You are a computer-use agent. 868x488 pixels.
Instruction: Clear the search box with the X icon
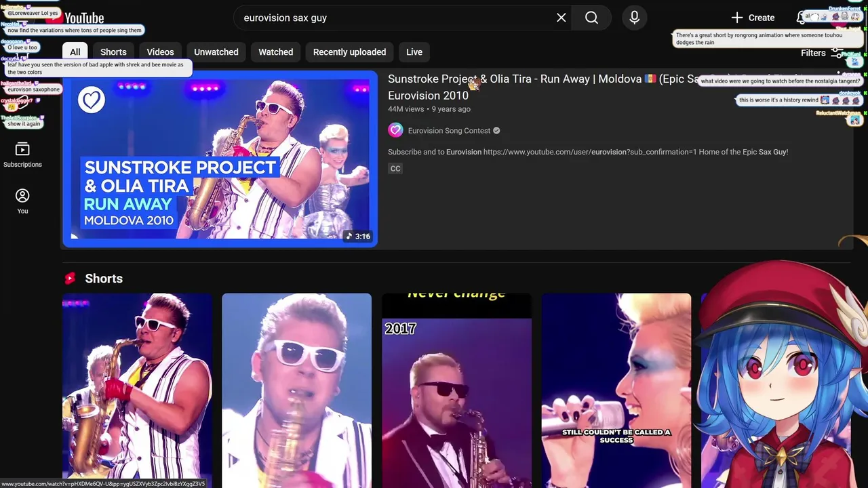pos(561,18)
